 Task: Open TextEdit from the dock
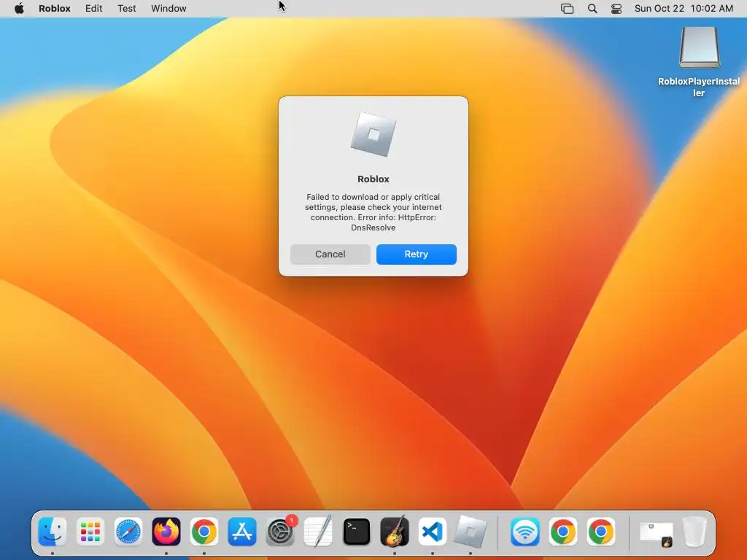(x=318, y=532)
